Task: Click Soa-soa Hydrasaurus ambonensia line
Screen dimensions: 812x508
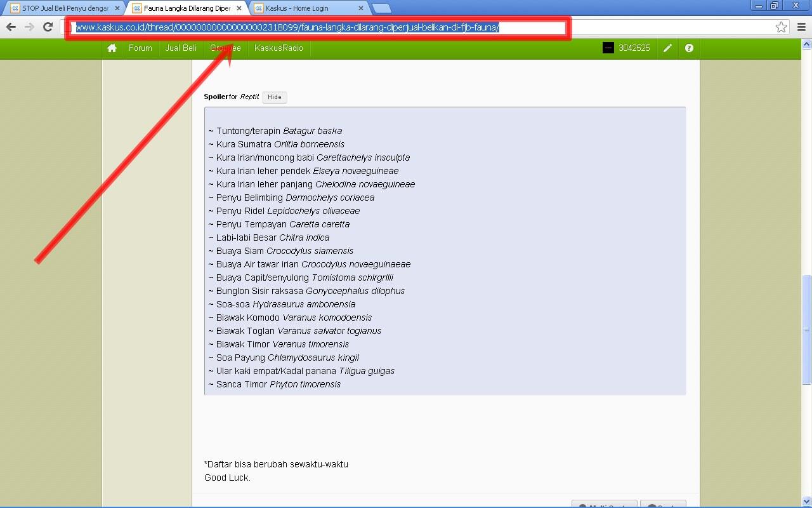Action: (282, 304)
